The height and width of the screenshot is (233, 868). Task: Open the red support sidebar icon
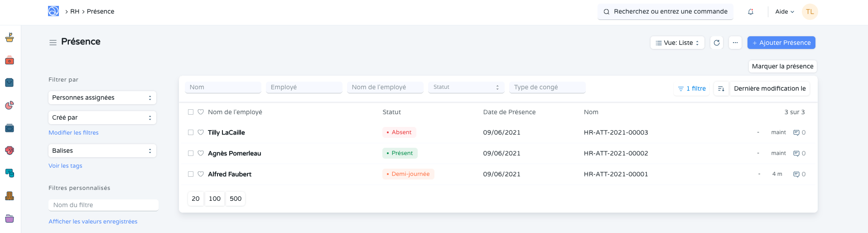pos(10,150)
